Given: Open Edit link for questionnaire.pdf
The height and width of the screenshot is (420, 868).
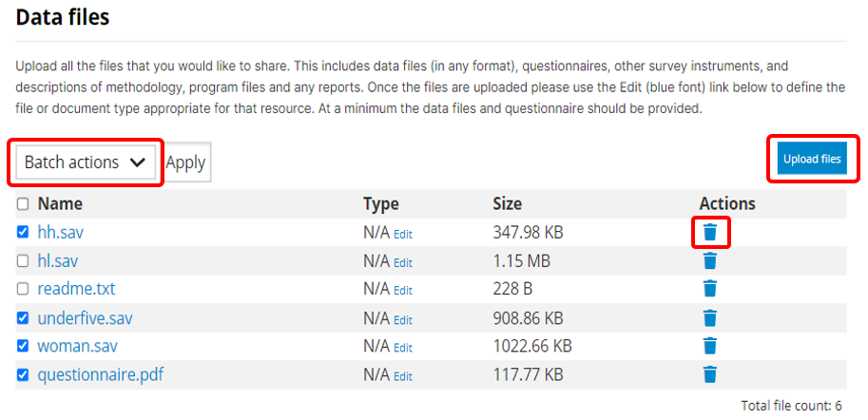Looking at the screenshot, I should [403, 376].
